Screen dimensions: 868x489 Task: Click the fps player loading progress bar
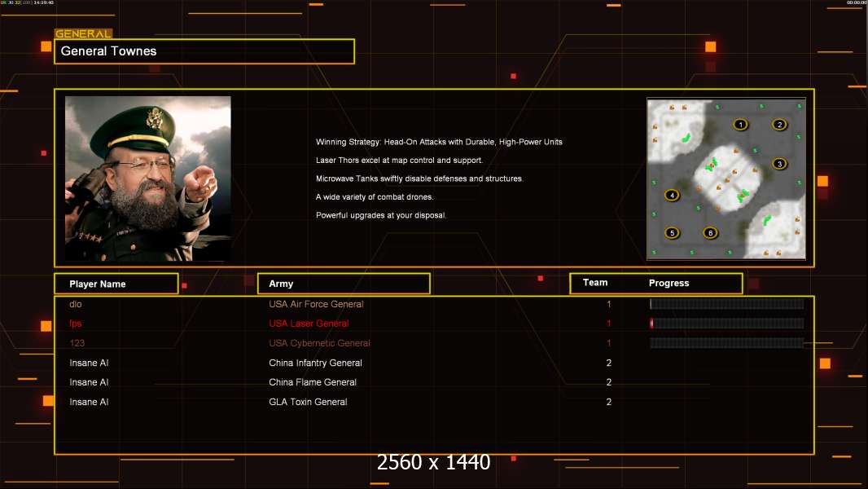[727, 324]
